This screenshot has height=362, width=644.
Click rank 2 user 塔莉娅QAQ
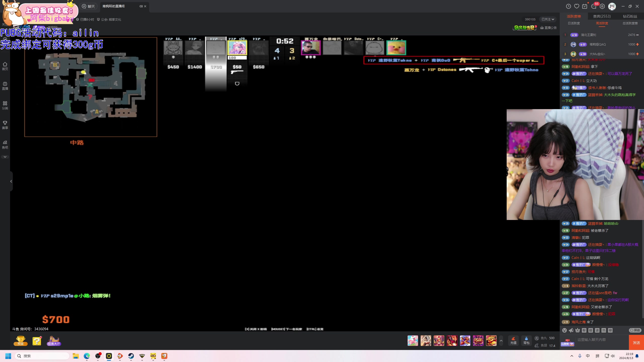[x=598, y=44]
